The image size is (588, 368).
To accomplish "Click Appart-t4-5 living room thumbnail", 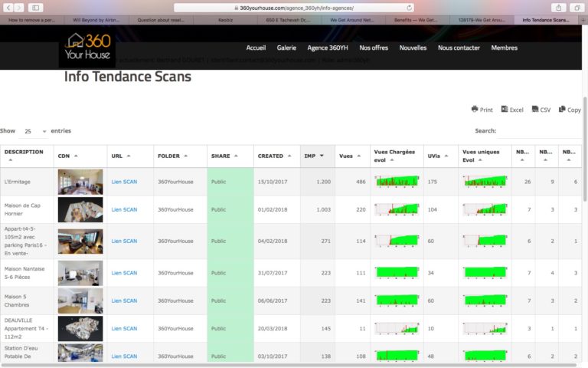I will pos(80,242).
